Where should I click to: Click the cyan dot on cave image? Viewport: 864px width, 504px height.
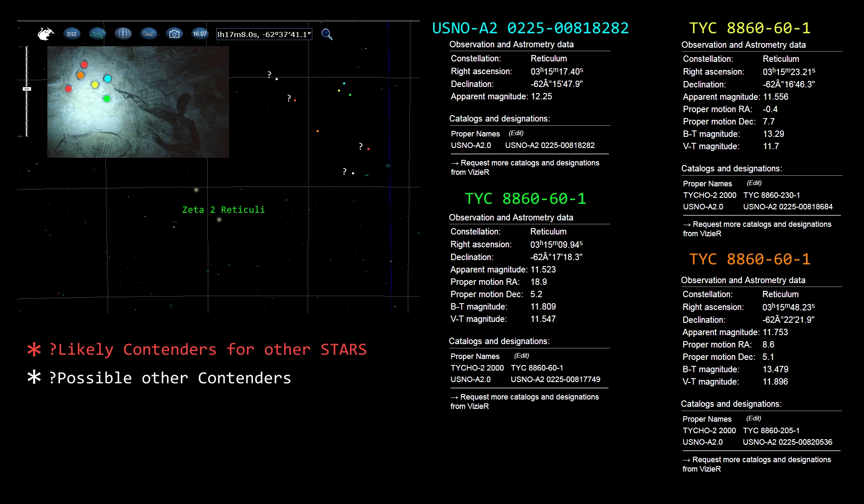point(108,78)
